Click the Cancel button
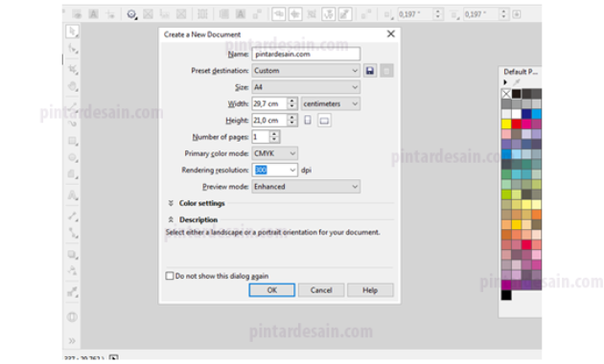This screenshot has height=364, width=604. (x=321, y=290)
